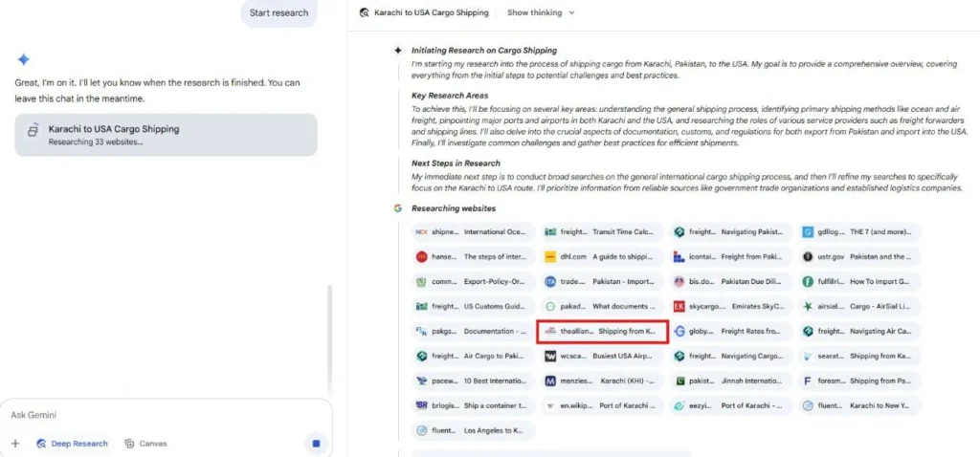Click the plus attach icon

(x=15, y=444)
